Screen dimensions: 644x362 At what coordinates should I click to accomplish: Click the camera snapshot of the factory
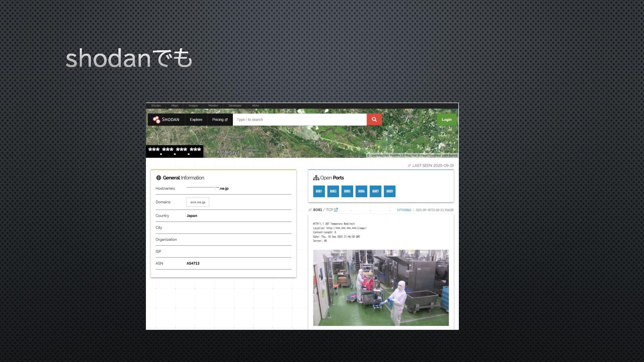click(381, 288)
